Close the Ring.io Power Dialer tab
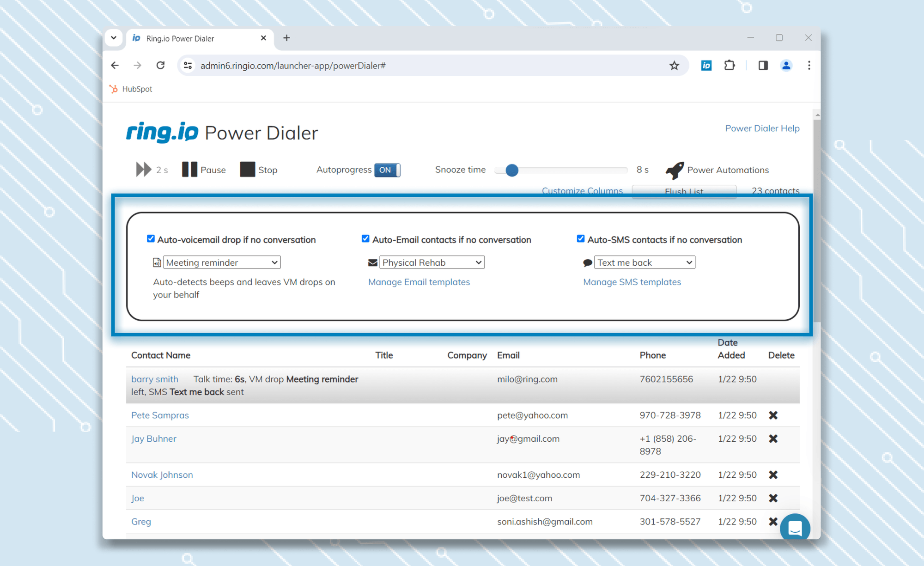The image size is (924, 566). 263,38
